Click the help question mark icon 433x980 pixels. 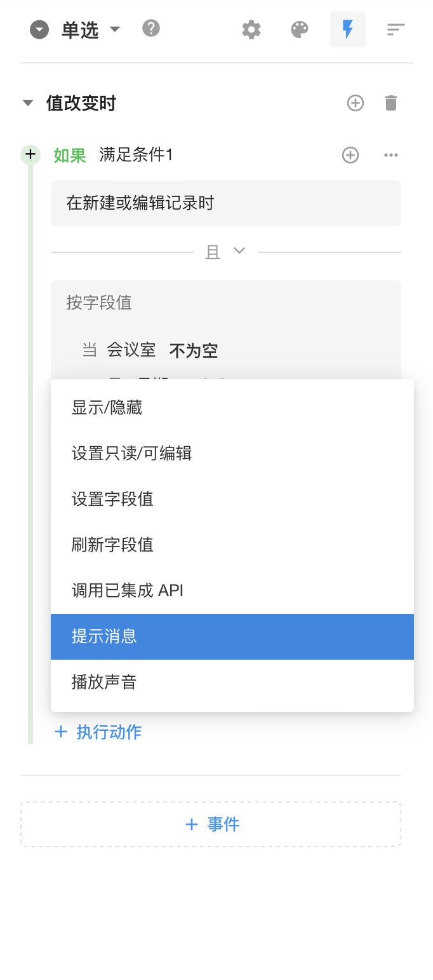[151, 29]
